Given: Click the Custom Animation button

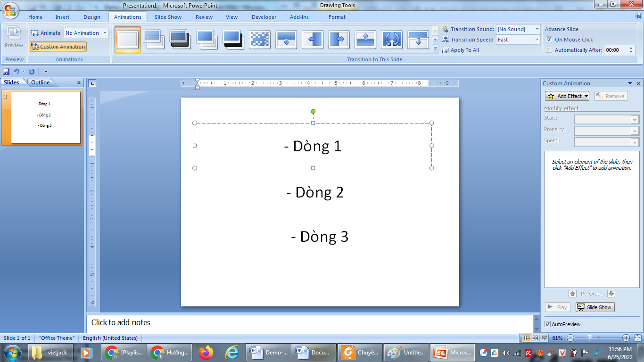Looking at the screenshot, I should tap(58, 47).
